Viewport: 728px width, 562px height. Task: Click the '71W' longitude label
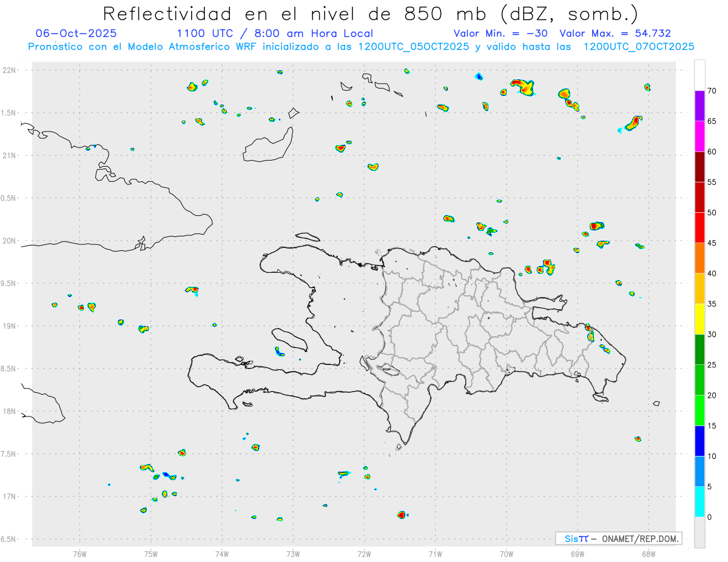pos(435,554)
